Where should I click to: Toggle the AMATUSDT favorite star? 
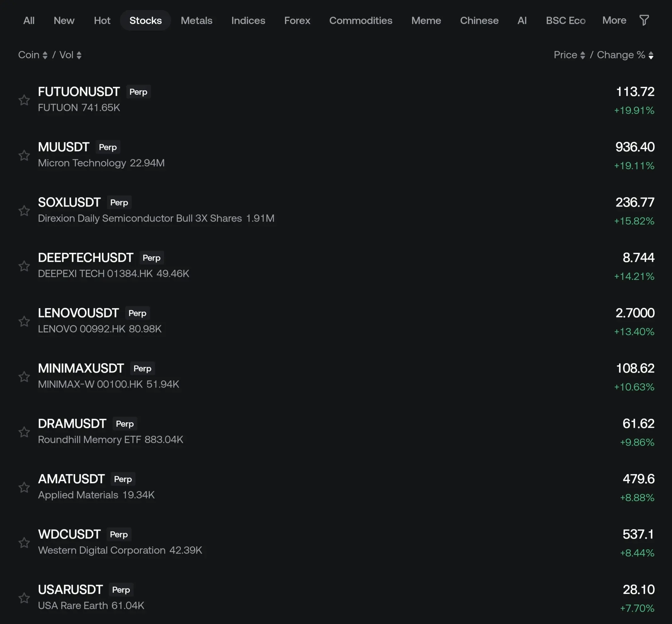24,487
